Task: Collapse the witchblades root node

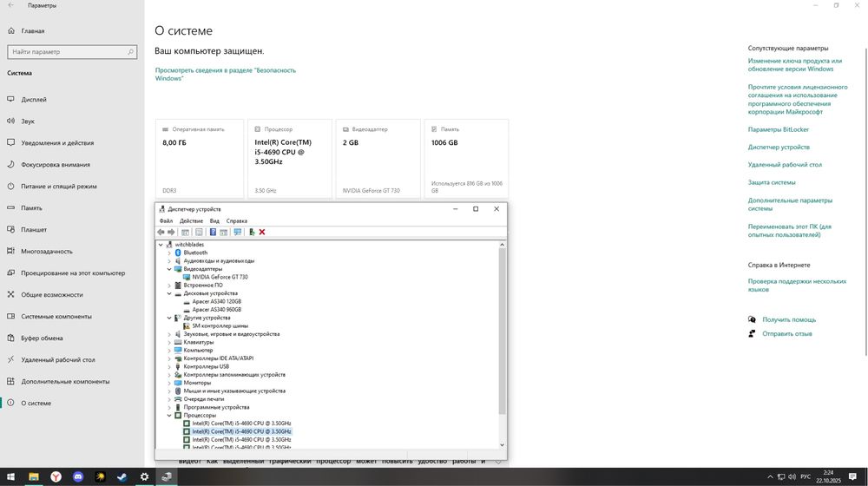Action: pos(161,245)
